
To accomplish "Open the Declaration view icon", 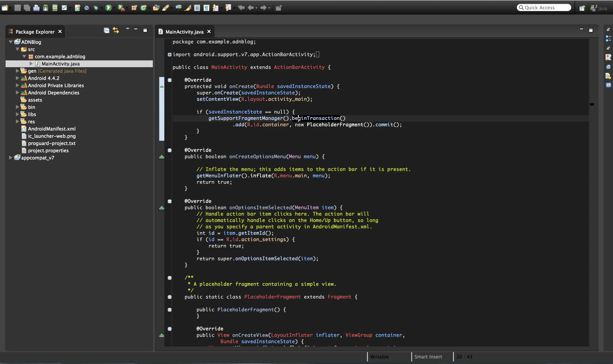I will pyautogui.click(x=608, y=76).
